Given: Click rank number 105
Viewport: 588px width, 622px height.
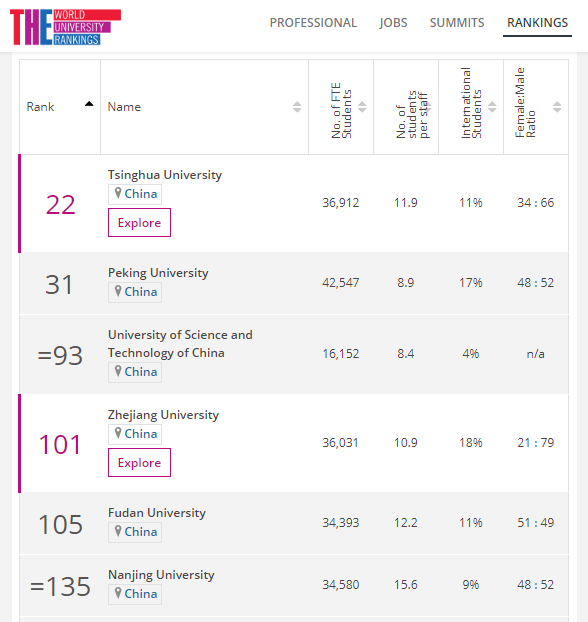Looking at the screenshot, I should pyautogui.click(x=60, y=524).
